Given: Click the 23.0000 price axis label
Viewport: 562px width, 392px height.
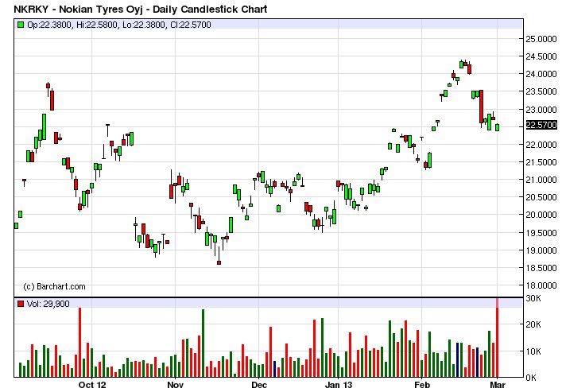Looking at the screenshot, I should pos(541,110).
